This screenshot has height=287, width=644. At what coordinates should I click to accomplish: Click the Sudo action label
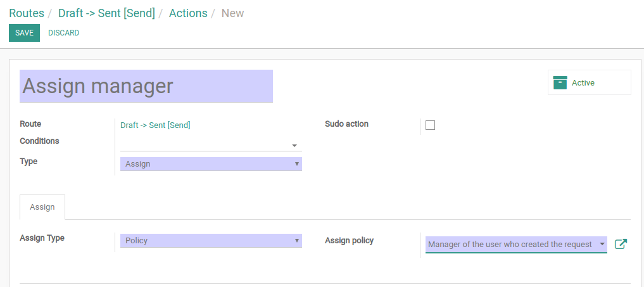coord(346,124)
